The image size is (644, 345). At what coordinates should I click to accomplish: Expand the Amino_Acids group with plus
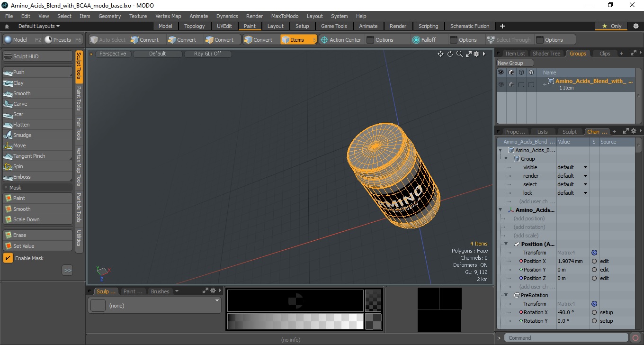point(545,84)
